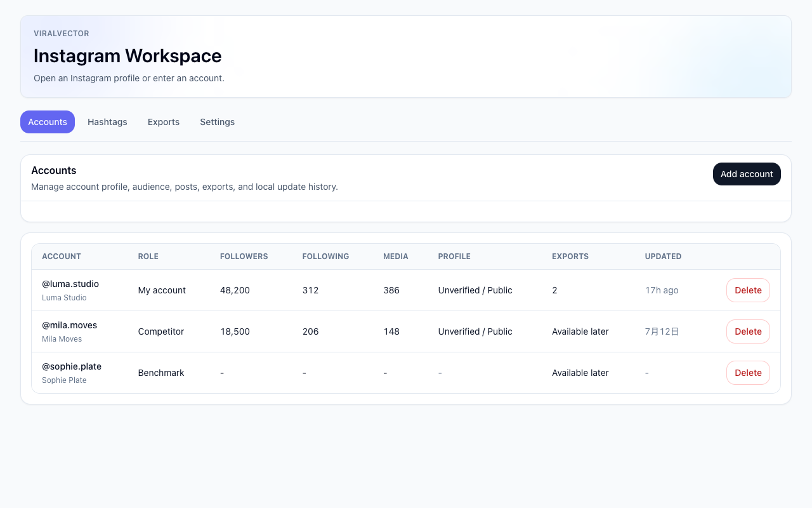Click the Benchmark role cell
The width and height of the screenshot is (812, 508).
161,373
